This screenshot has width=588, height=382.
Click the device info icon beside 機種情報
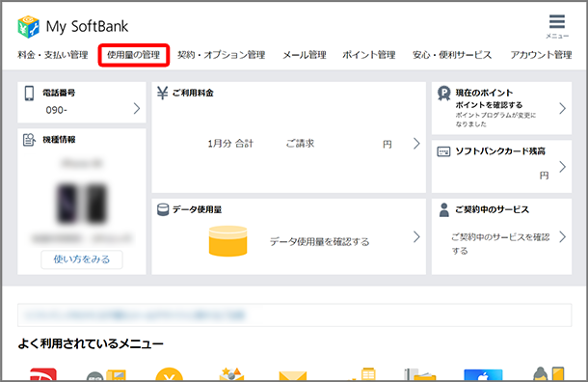pos(29,140)
